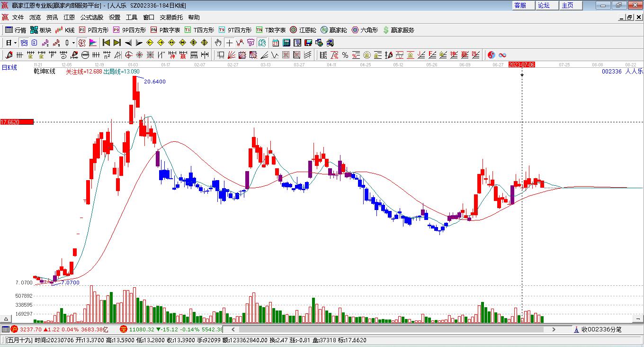Jump to first bar arrow icon
The height and width of the screenshot is (347, 644).
pyautogui.click(x=107, y=43)
